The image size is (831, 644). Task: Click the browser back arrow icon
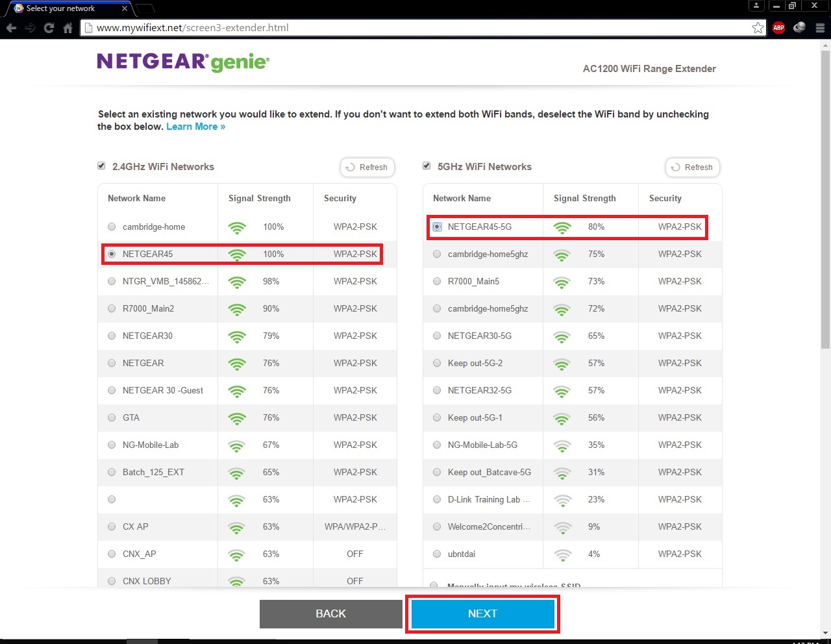11,28
